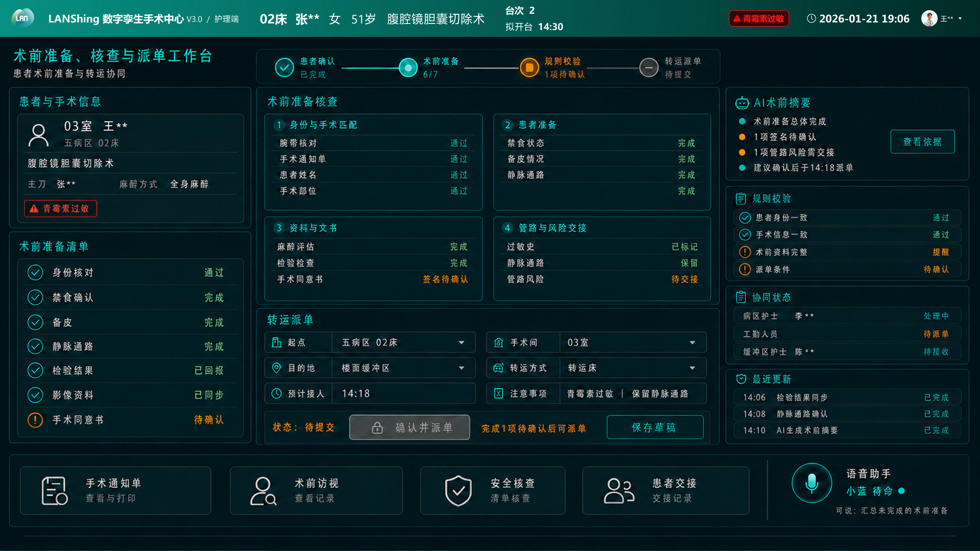The image size is (980, 551).
Task: Toggle the 检验结果 checklist check
Action: click(35, 370)
